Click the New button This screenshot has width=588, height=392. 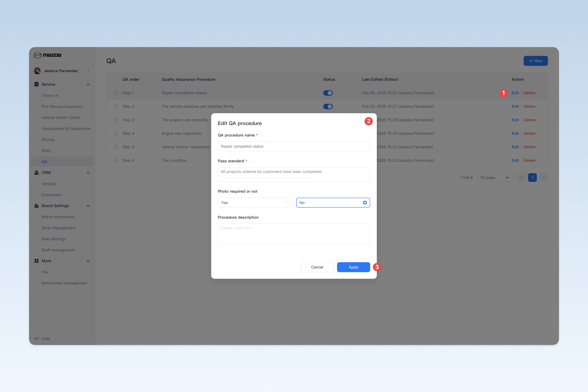point(535,61)
